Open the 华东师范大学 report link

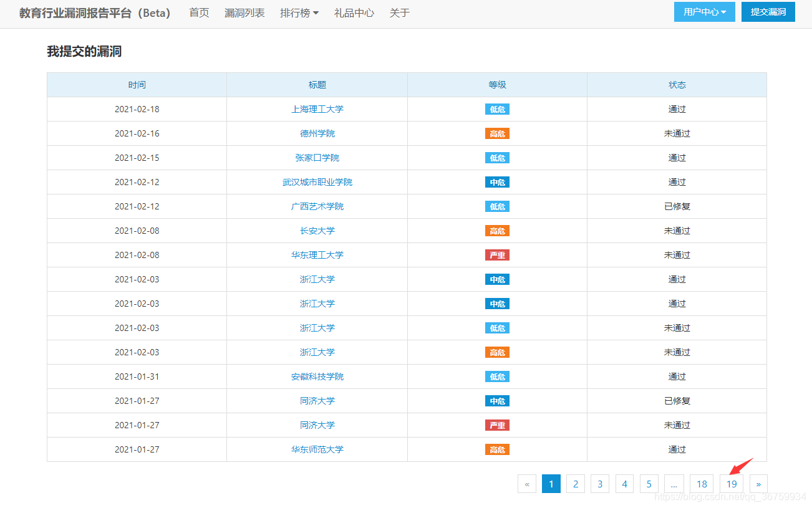[x=317, y=449]
